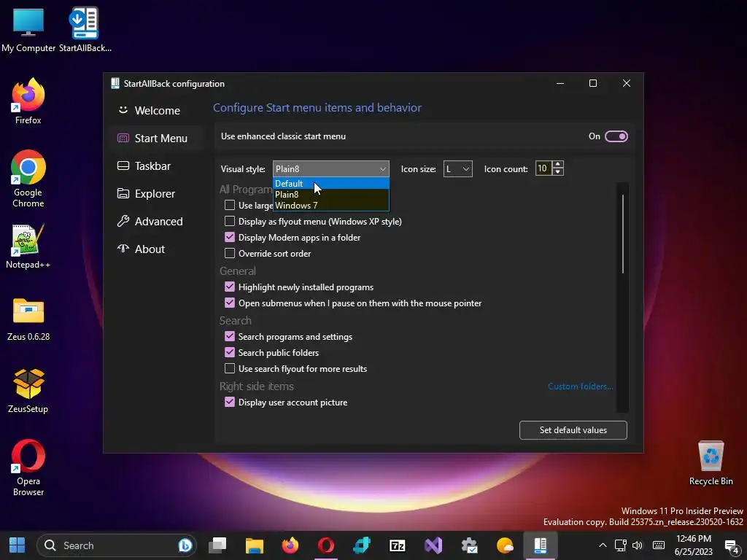Open StartAllBack installer desktop icon
Image resolution: width=747 pixels, height=560 pixels.
[x=85, y=28]
